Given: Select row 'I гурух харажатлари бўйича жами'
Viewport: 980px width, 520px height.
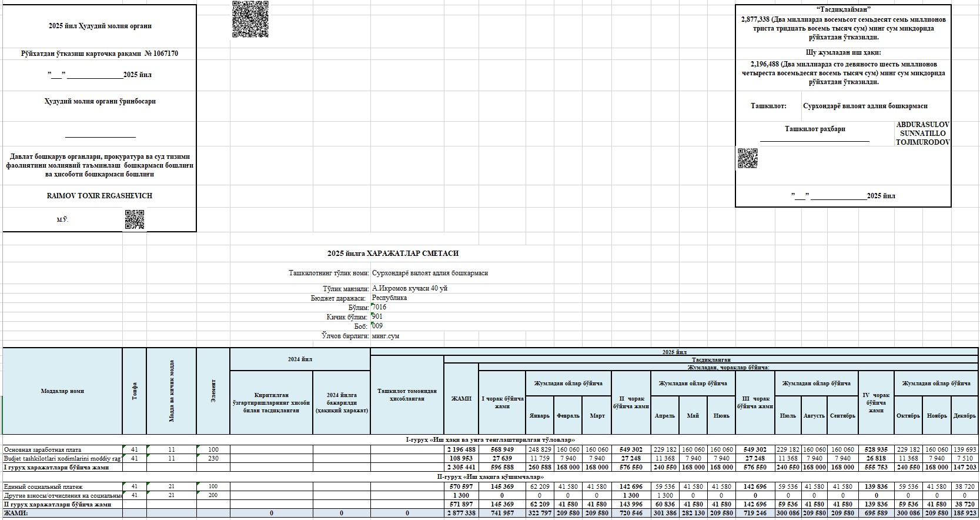Looking at the screenshot, I should [x=62, y=468].
